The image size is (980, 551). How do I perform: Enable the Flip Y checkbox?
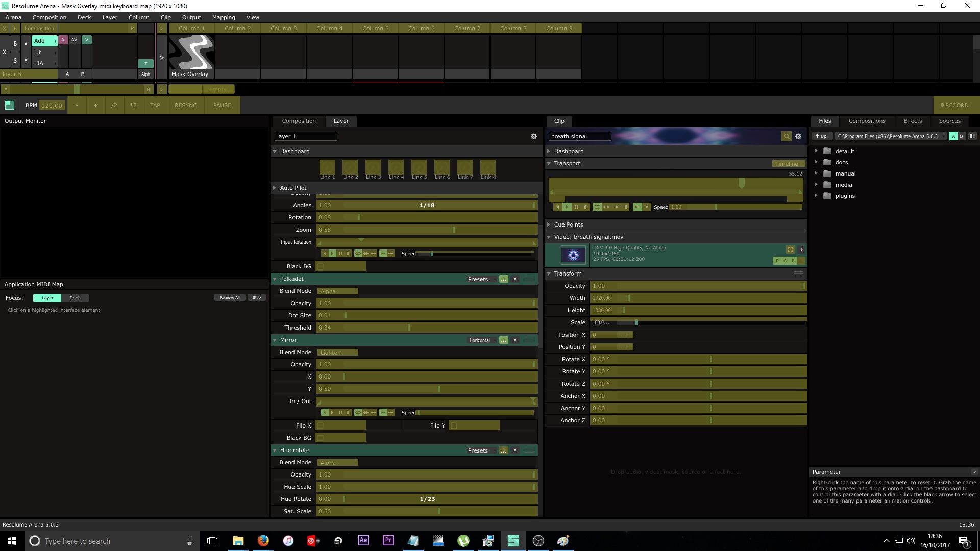(454, 425)
